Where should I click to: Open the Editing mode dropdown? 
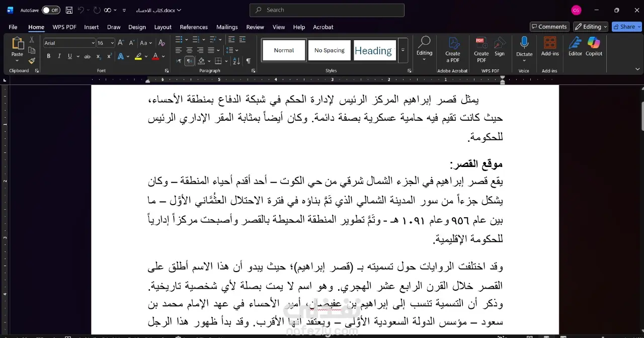590,27
